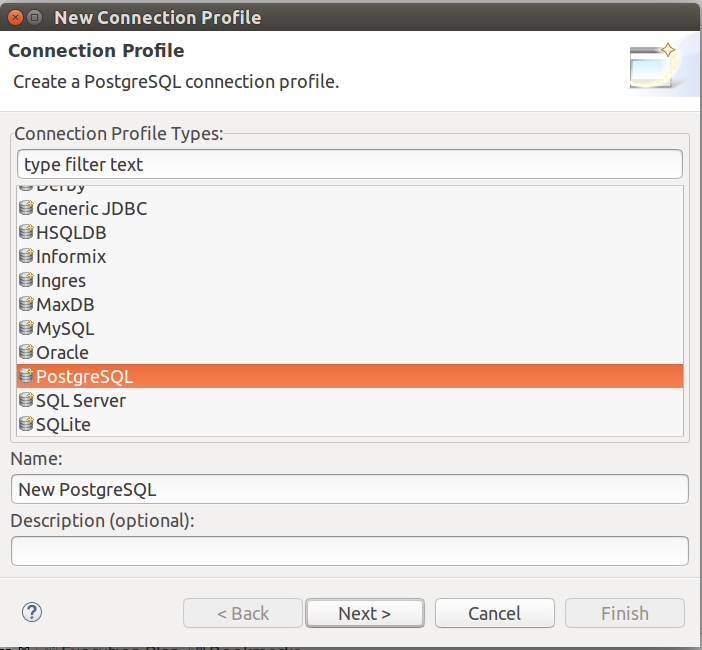Click the Informix database icon
Image resolution: width=702 pixels, height=650 pixels.
click(26, 256)
